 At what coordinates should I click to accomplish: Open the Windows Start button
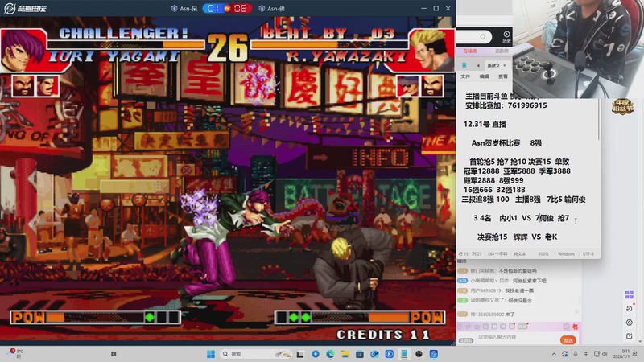coord(211,354)
